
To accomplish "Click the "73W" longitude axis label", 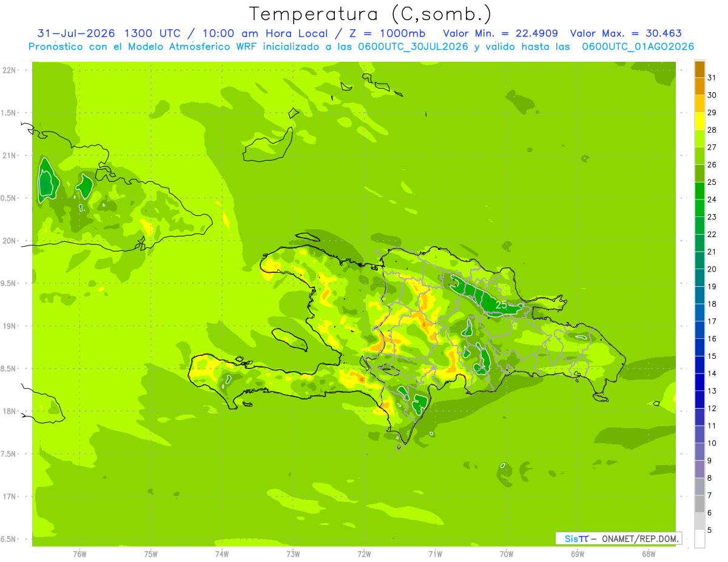I will (x=293, y=554).
